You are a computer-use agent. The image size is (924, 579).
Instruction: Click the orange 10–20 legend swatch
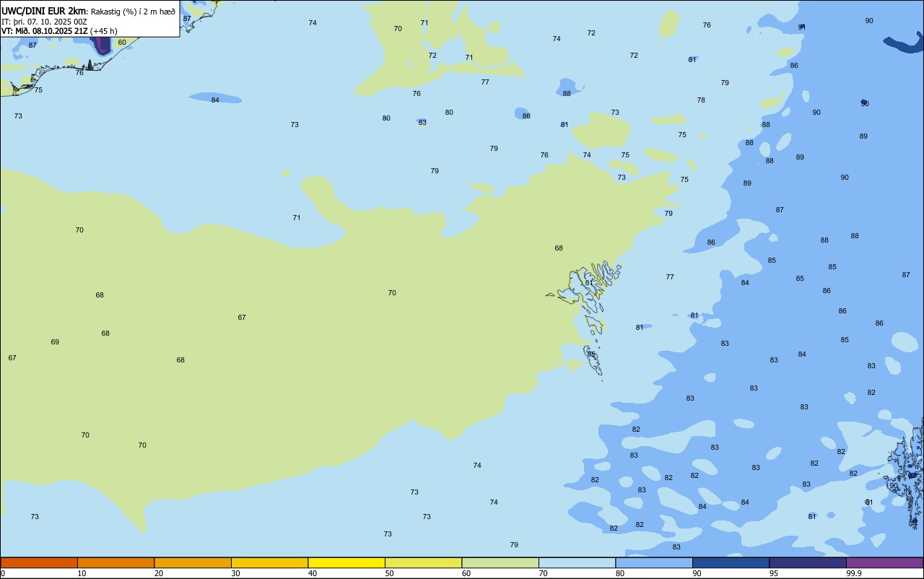point(115,562)
